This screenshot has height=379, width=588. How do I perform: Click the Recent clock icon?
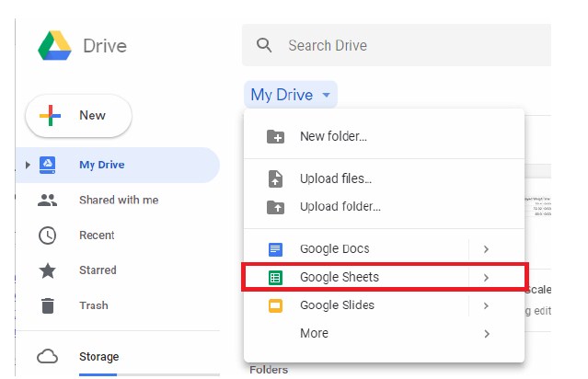click(47, 235)
